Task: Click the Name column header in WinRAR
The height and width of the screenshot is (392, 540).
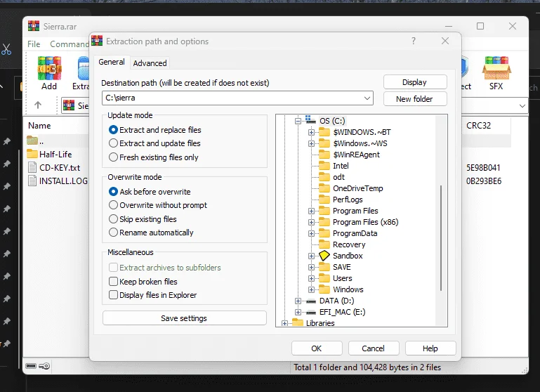Action: point(39,126)
